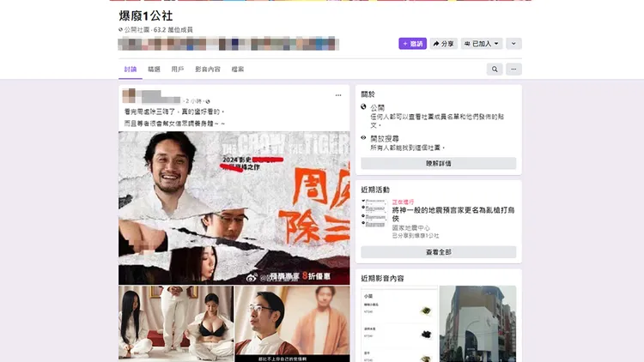This screenshot has height=362, width=644.
Task: Open the main movie poster image
Action: tap(234, 208)
